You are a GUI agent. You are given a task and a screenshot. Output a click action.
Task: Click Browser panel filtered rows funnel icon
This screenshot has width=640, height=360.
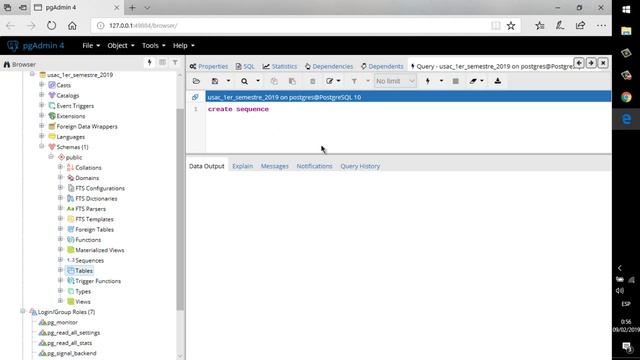coord(175,62)
